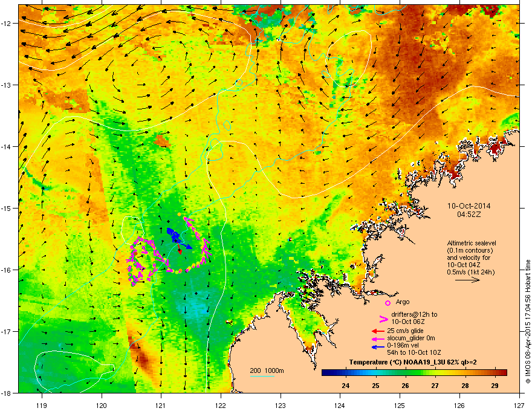
Task: Click the '10-Oct-2014' date label
Action: tap(469, 206)
